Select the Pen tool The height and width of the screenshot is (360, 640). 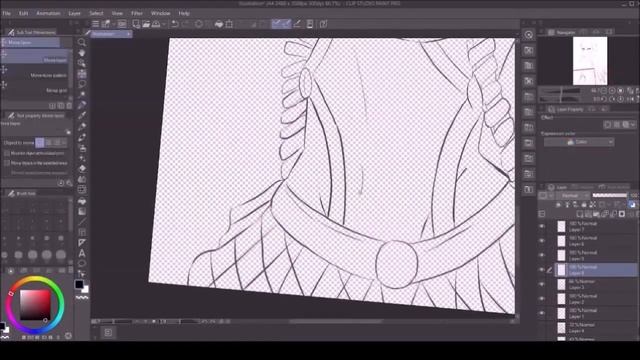pyautogui.click(x=82, y=116)
